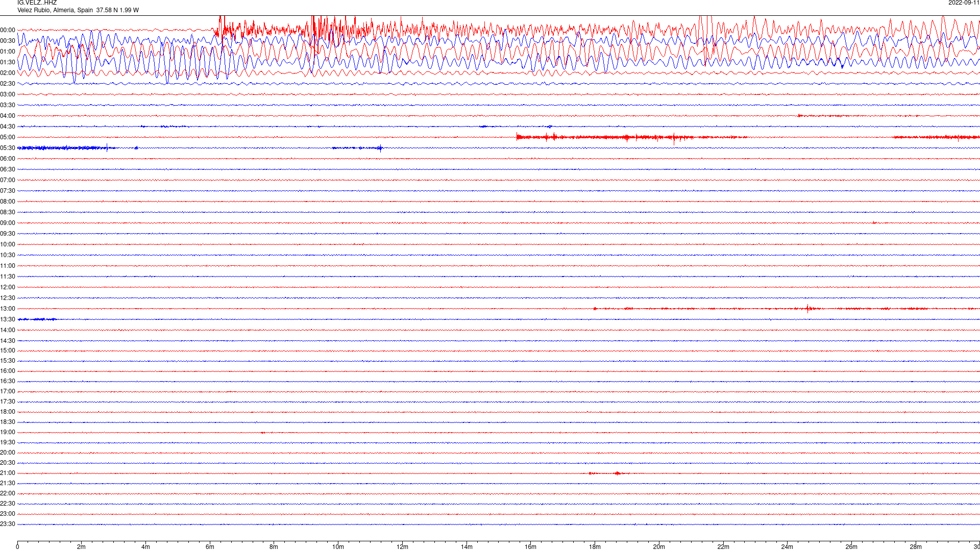The width and height of the screenshot is (980, 551).
Task: Click the blue burst starting the 13:30 trace
Action: 37,319
